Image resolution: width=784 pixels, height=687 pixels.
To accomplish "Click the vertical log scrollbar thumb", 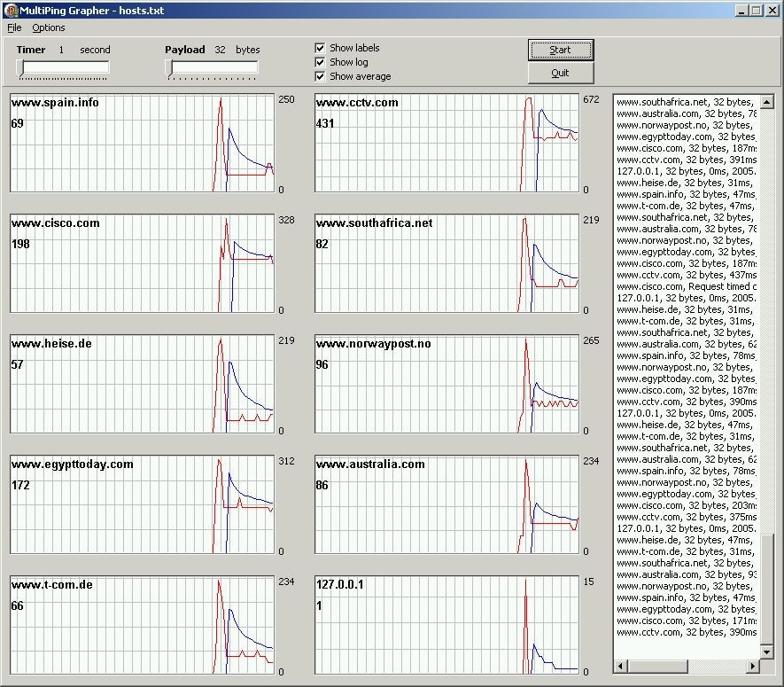I will pos(767,589).
